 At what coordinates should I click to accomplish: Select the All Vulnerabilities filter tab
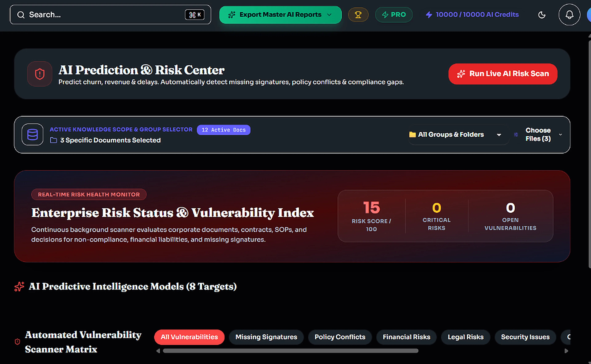pos(189,337)
